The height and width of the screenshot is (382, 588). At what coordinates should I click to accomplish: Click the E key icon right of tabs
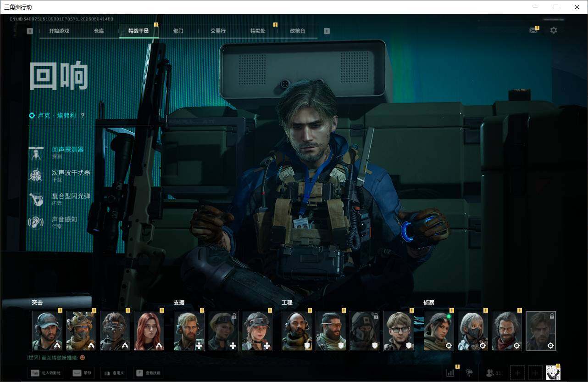(x=327, y=31)
